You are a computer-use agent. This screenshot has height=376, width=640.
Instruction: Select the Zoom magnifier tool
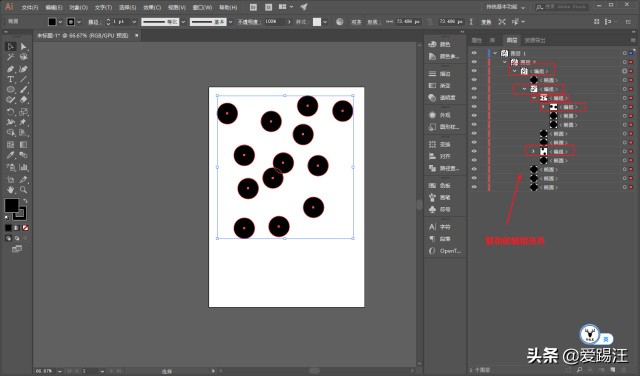24,190
